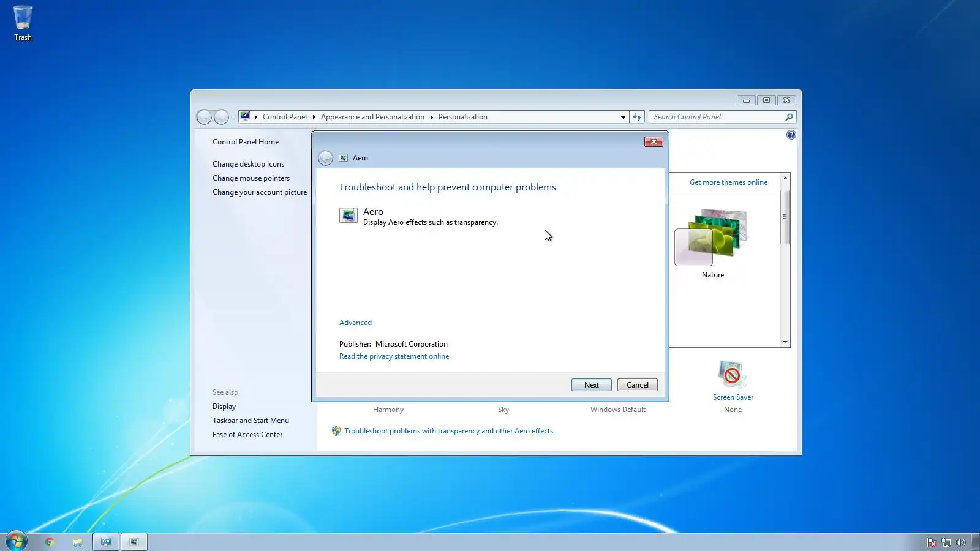Click the back arrow in Aero dialog
Viewport: 980px width, 551px height.
pos(326,158)
